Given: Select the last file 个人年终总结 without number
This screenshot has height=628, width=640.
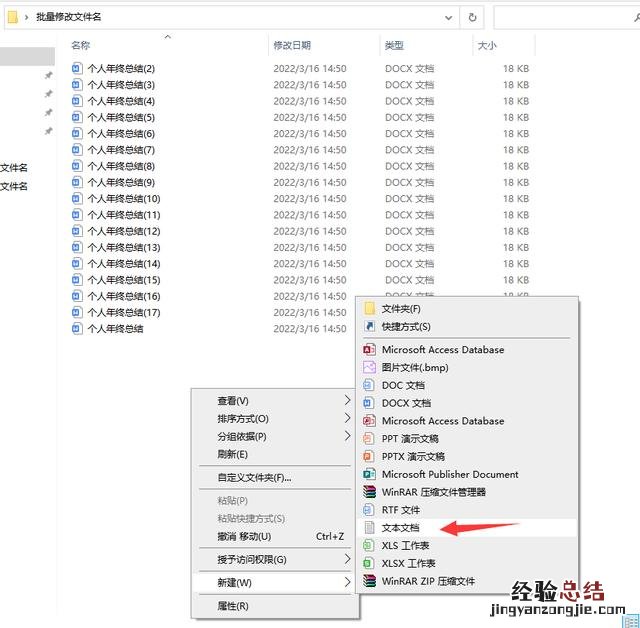Looking at the screenshot, I should click(x=116, y=329).
